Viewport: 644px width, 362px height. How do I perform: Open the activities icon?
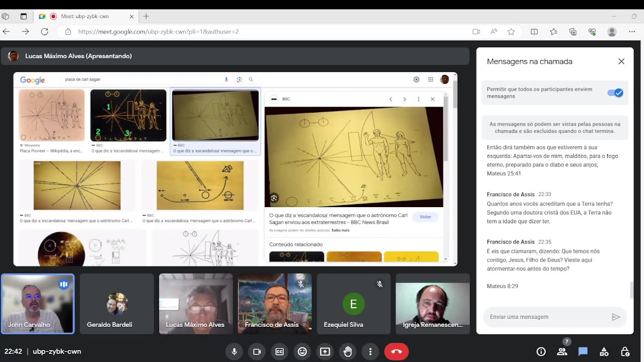(x=604, y=351)
